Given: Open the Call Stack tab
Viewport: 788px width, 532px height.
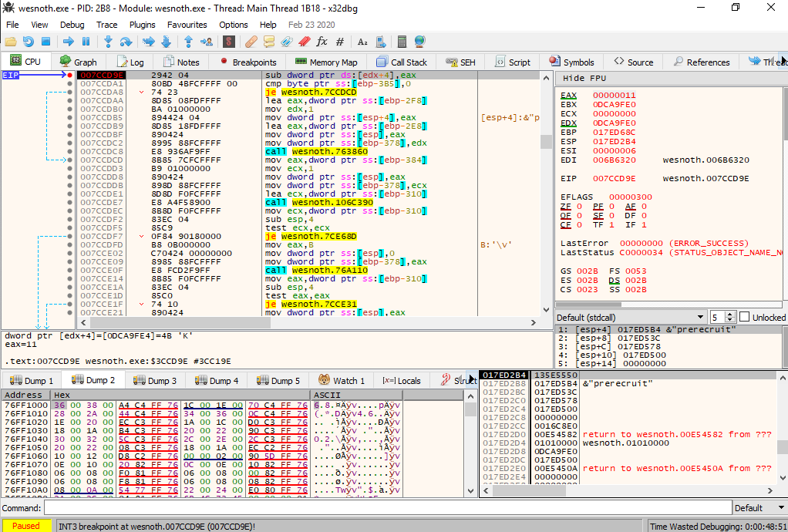Looking at the screenshot, I should point(402,62).
